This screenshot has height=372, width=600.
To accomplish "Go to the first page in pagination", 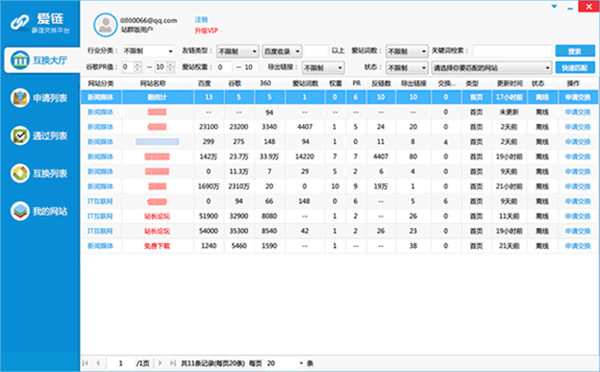I will click(x=85, y=363).
